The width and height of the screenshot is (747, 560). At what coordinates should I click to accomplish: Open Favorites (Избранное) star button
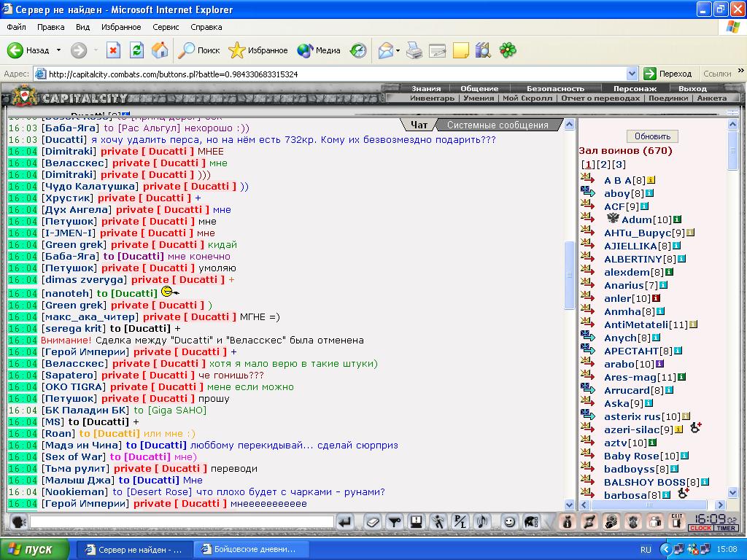pos(258,50)
